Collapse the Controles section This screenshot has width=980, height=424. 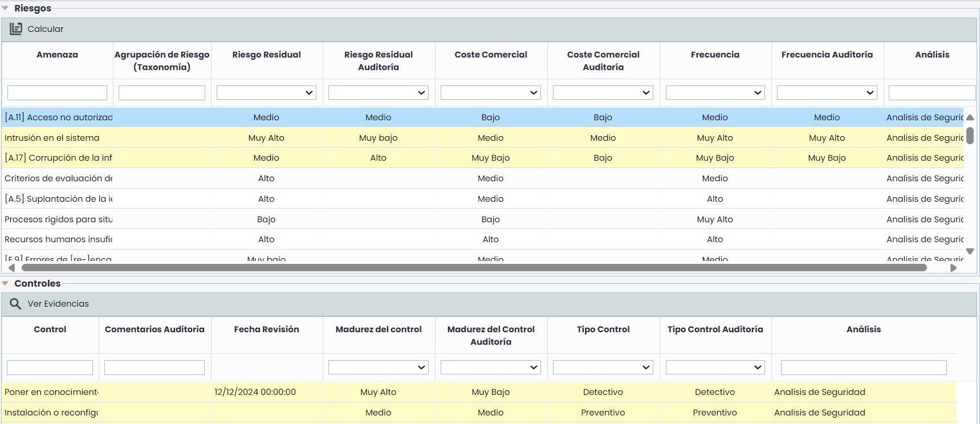coord(5,283)
